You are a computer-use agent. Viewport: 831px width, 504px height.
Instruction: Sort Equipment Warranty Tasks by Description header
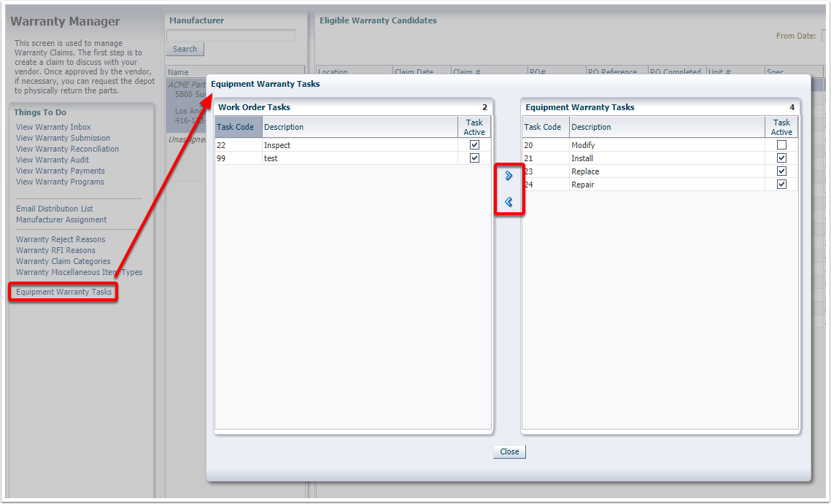668,127
